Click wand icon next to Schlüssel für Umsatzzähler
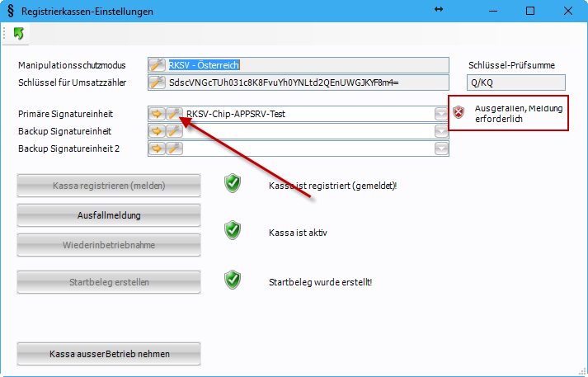The height and width of the screenshot is (377, 588). pos(158,82)
